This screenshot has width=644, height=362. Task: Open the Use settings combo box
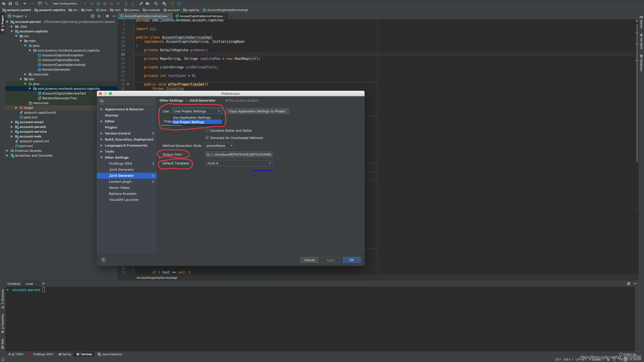(197, 111)
